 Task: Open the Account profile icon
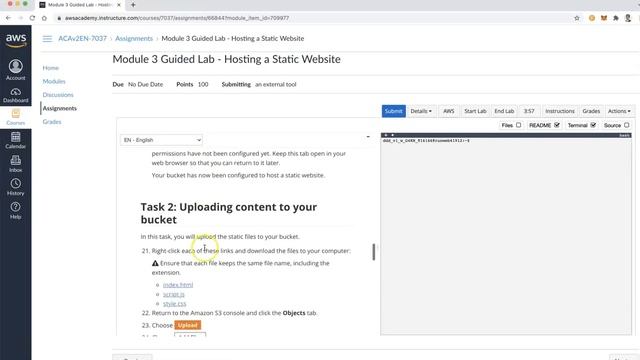pos(16,70)
